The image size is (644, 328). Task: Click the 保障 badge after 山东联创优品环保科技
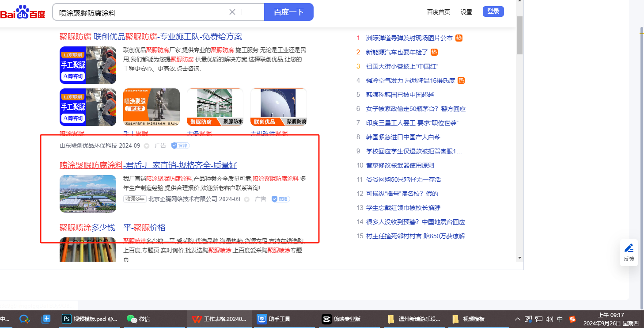[x=180, y=145]
